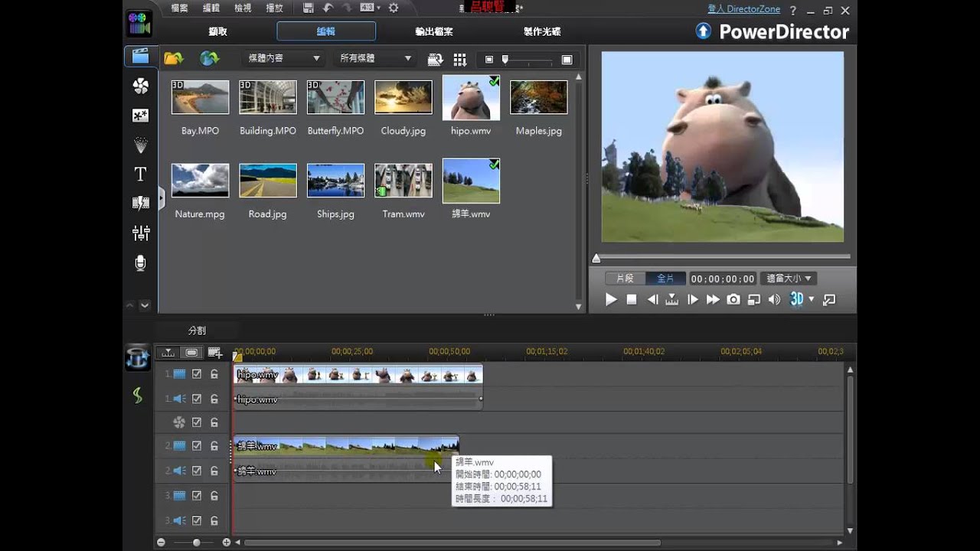Image resolution: width=980 pixels, height=551 pixels.
Task: Open the 適當大小 preview size dropdown
Action: (x=789, y=279)
